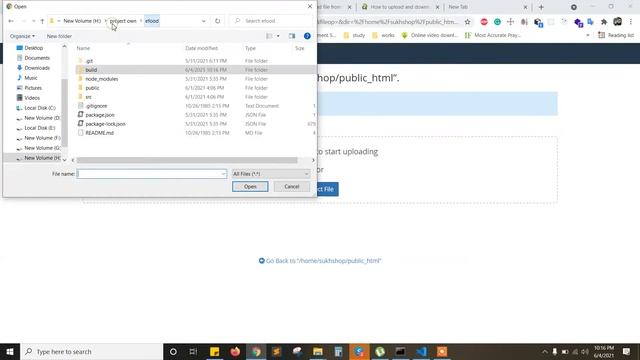
Task: Sort files by Type column
Action: point(250,48)
